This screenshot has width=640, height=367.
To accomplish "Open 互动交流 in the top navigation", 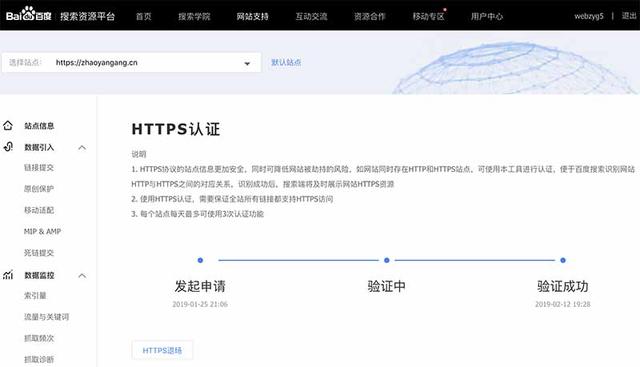I will pos(311,16).
